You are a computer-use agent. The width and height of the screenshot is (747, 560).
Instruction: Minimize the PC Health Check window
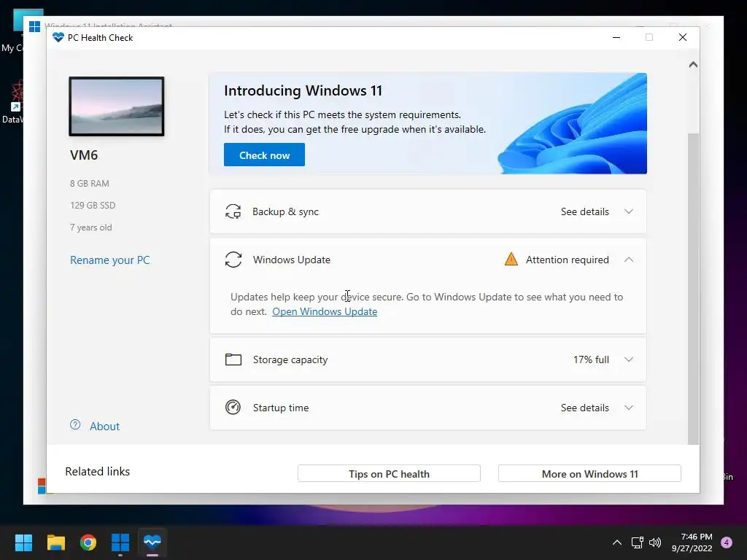[616, 37]
